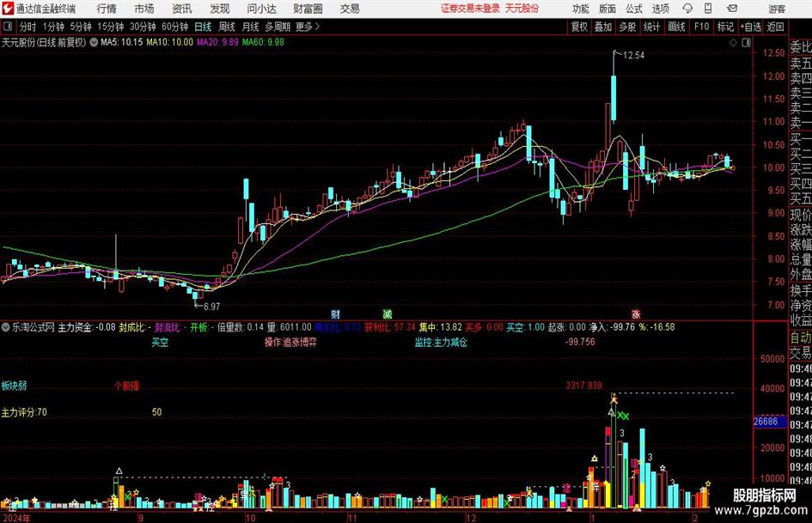Select the 周线 weekly period tab
Screen dimensions: 812x523
click(x=226, y=27)
